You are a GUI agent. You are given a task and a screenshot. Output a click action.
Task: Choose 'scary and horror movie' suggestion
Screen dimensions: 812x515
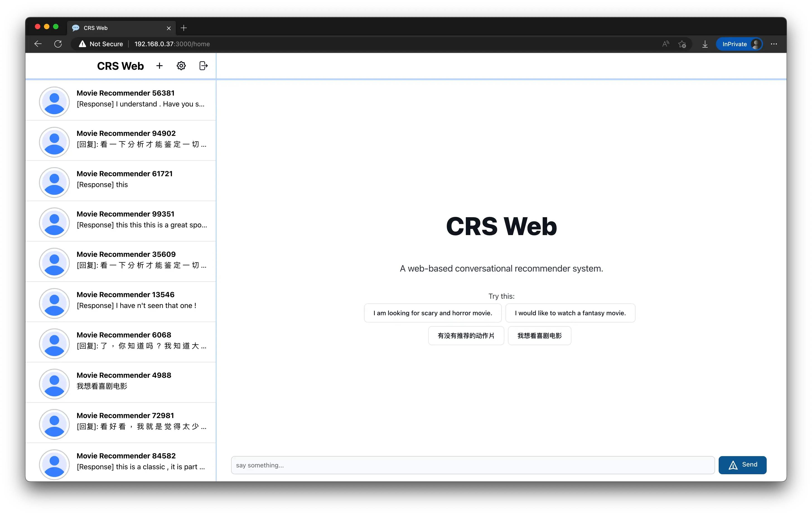(433, 313)
